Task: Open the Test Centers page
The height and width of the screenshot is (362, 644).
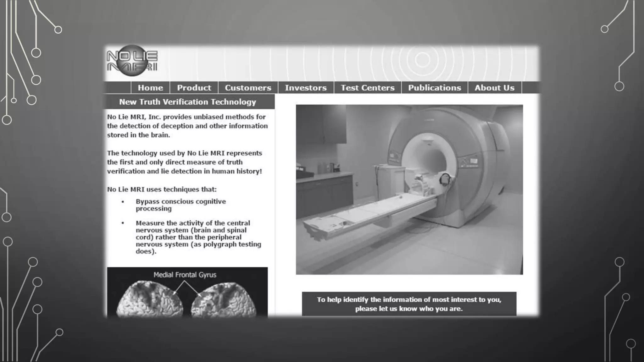Action: click(368, 88)
